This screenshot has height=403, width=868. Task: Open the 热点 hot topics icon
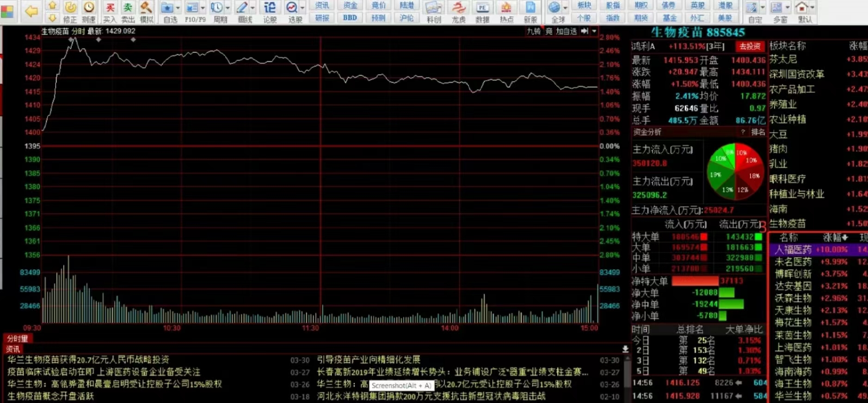[506, 12]
